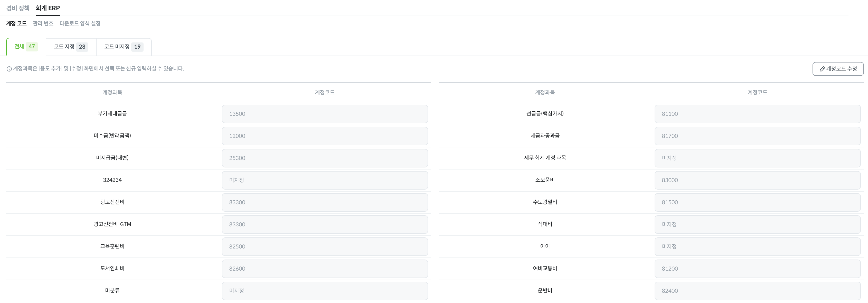Click the pencil icon on 계정코드 수정
868x303 pixels.
(x=822, y=69)
